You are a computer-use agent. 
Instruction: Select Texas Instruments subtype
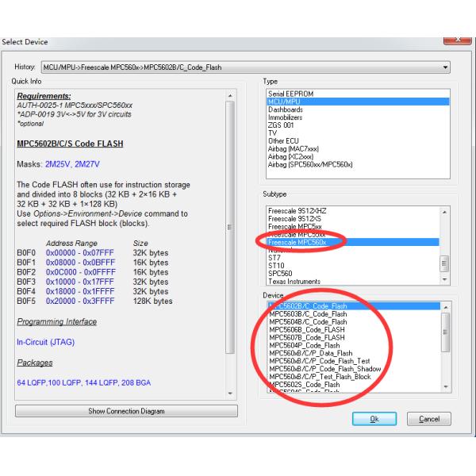[294, 281]
